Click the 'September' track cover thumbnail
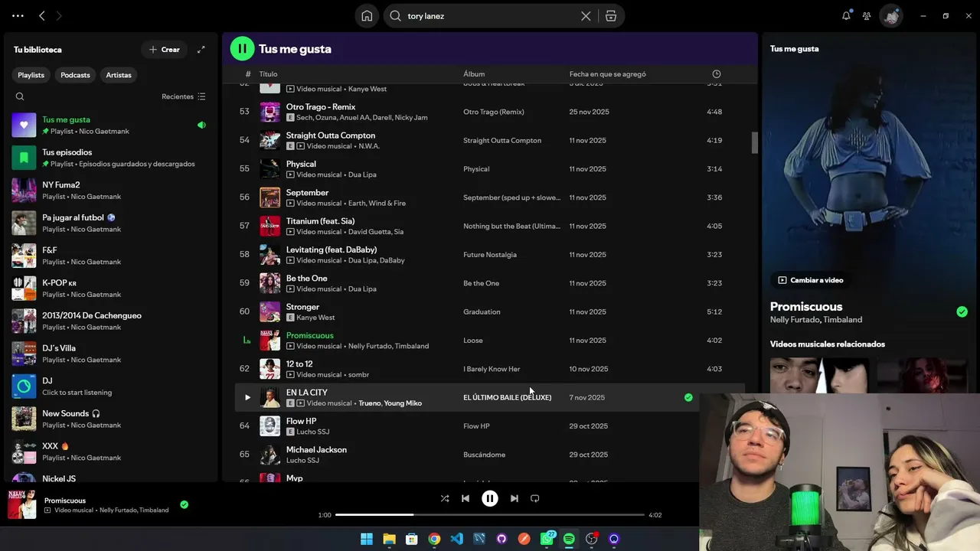The width and height of the screenshot is (980, 551). tap(269, 197)
